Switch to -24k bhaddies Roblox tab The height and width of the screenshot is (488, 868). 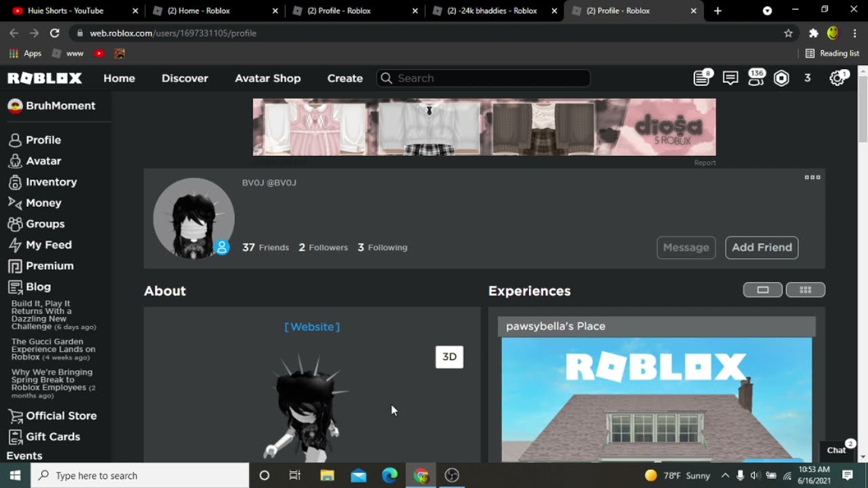(x=494, y=11)
